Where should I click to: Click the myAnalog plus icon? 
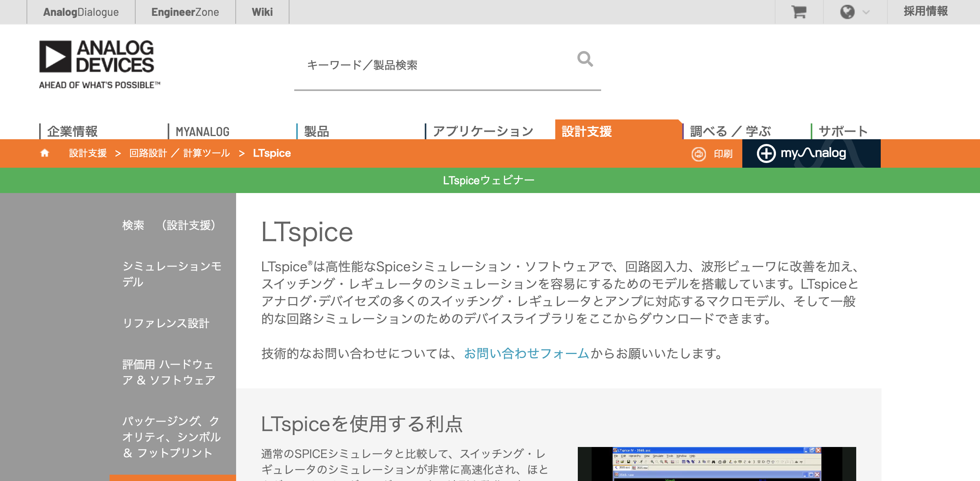point(766,153)
